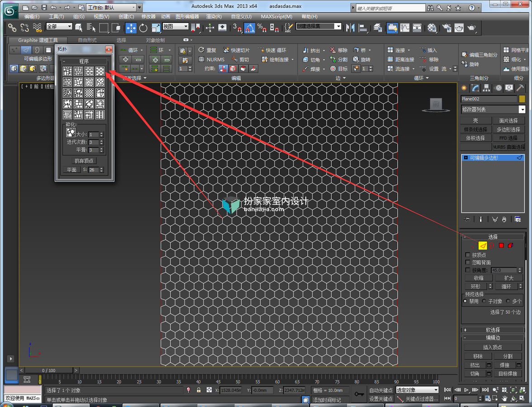Click the binoculars search icon
The width and height of the screenshot is (532, 407).
click(x=430, y=7)
